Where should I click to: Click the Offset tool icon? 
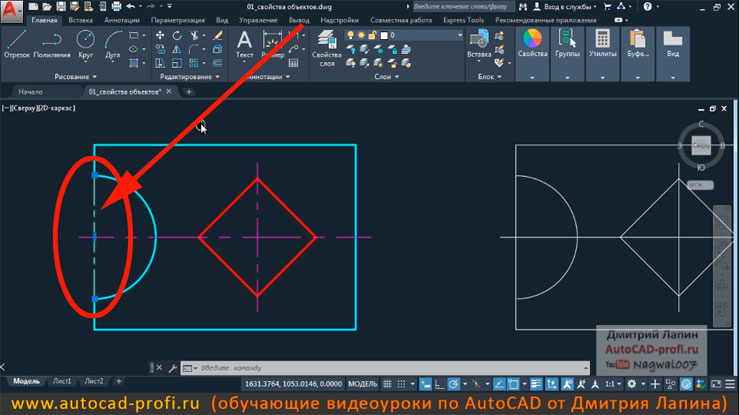[217, 63]
